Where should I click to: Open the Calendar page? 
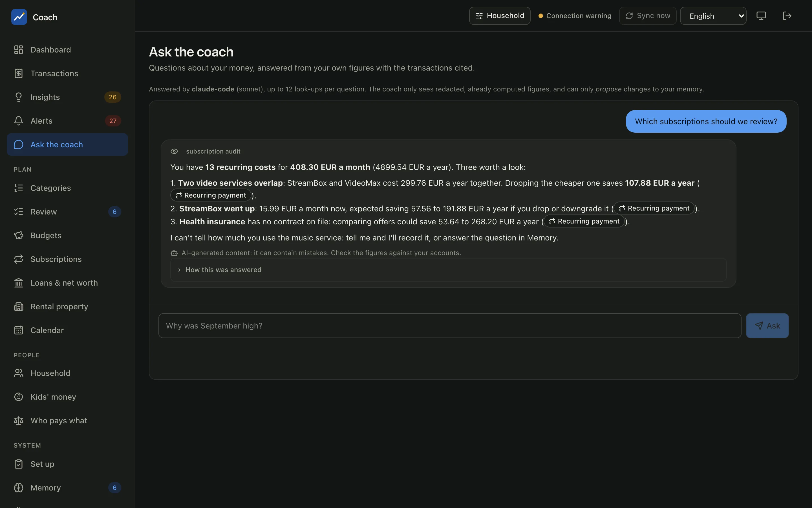pos(67,330)
